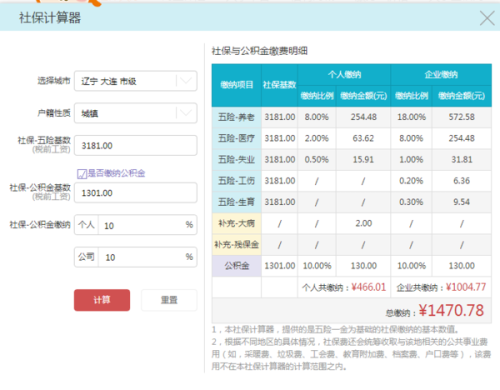Open the 选择城市 dropdown
The width and height of the screenshot is (500, 390).
click(136, 81)
